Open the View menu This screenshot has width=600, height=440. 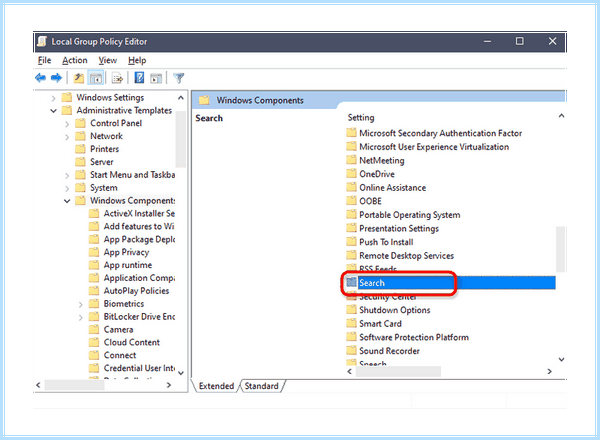[x=108, y=60]
